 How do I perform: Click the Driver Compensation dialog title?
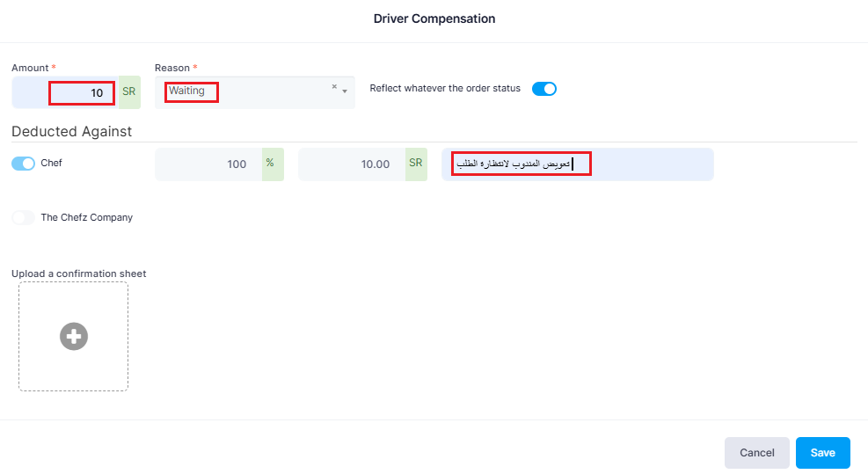[434, 18]
